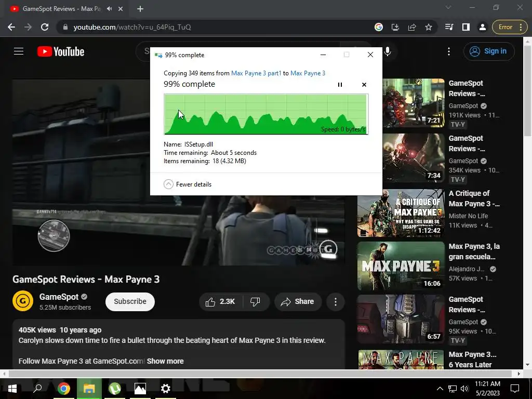The image size is (532, 399).
Task: Click the Google icon in address bar
Action: click(379, 27)
